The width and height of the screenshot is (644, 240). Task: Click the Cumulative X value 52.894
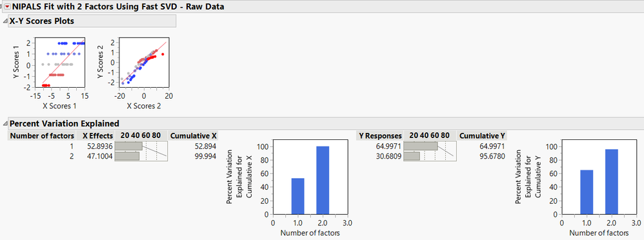(x=205, y=146)
